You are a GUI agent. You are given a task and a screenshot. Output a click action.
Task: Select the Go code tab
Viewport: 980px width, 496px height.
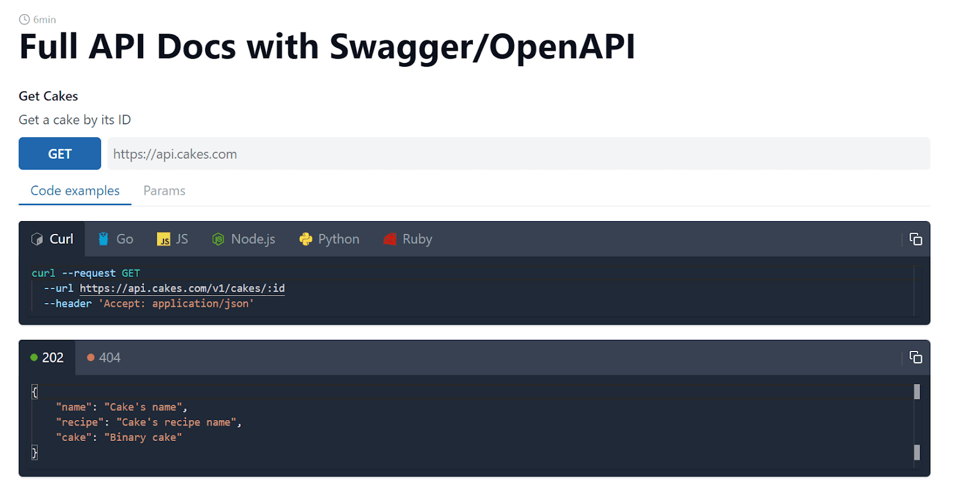pos(116,239)
